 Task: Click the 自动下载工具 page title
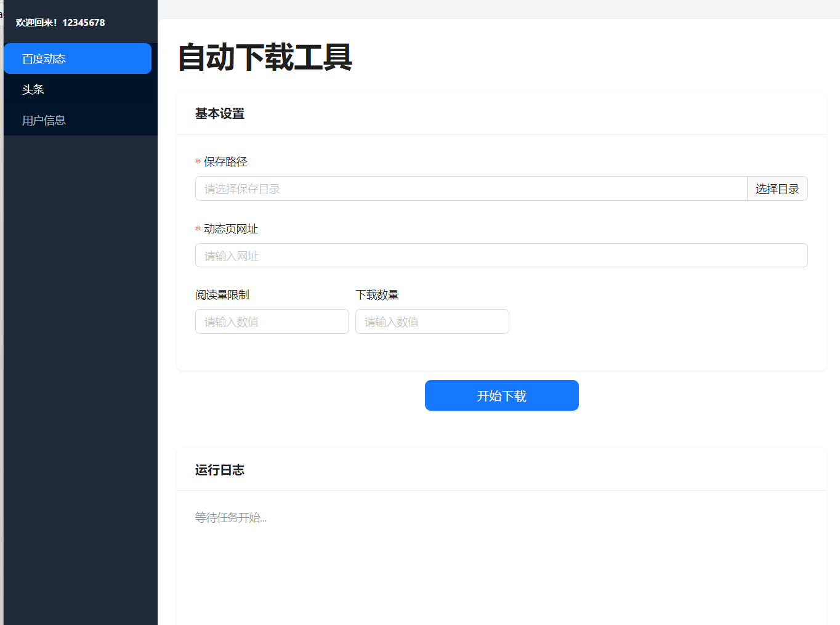click(265, 58)
